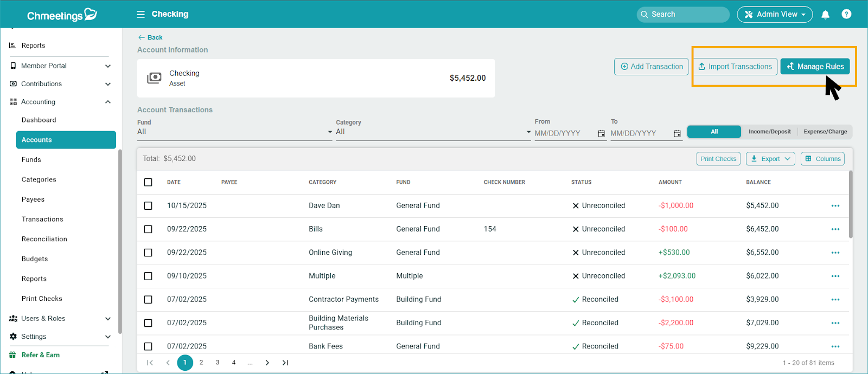
Task: Tick the Online Giving transaction checkbox
Action: (x=148, y=253)
